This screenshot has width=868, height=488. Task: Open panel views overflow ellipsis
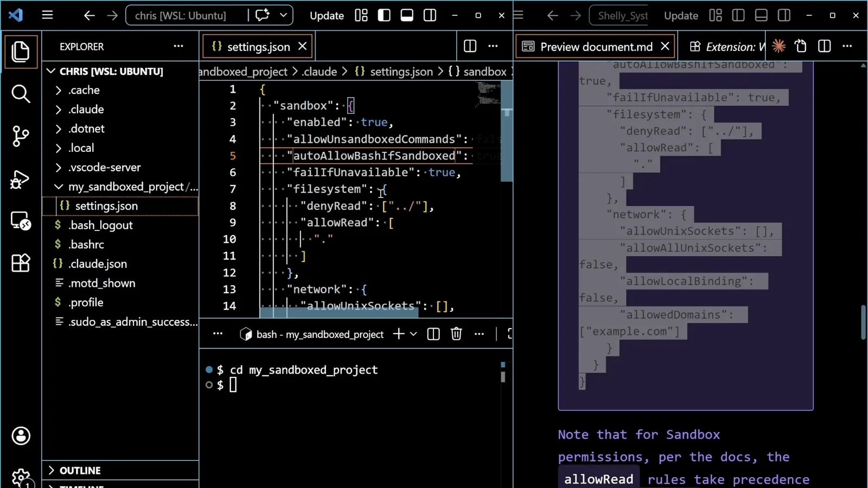point(218,334)
